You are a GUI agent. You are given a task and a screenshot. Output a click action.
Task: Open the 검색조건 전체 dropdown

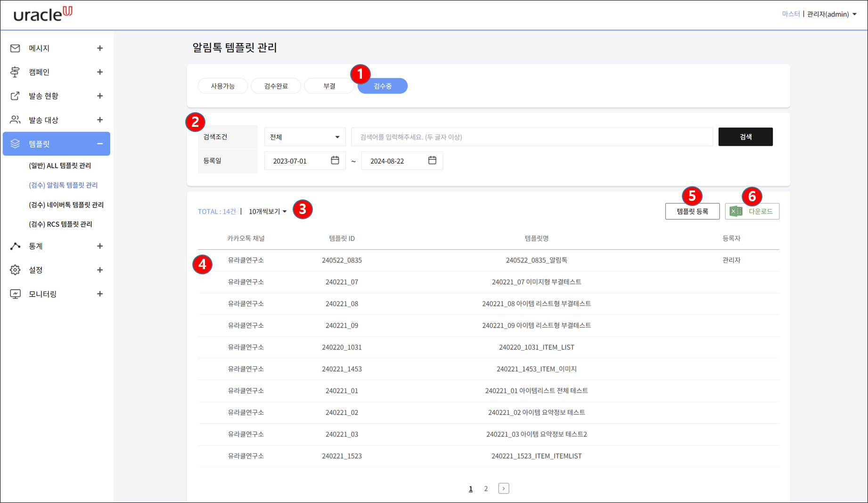(x=305, y=137)
